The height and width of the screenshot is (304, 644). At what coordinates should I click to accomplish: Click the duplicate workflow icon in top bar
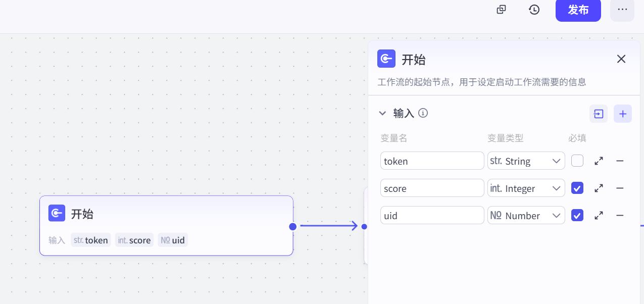[x=501, y=10]
